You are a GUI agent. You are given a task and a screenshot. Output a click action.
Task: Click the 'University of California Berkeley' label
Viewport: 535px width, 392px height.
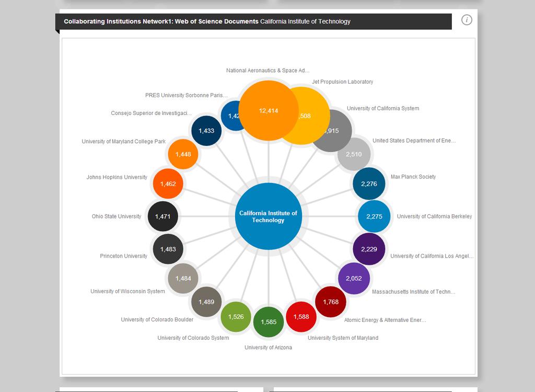(434, 216)
